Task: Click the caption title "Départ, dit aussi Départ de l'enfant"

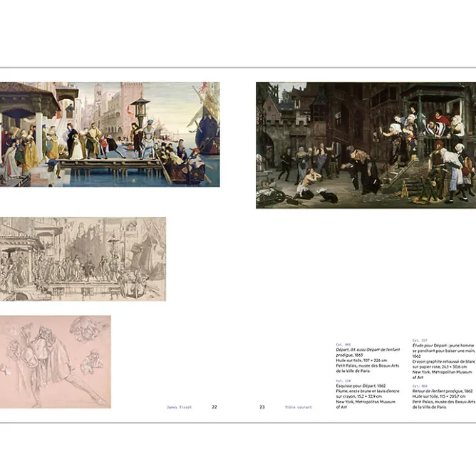Action: (368, 350)
